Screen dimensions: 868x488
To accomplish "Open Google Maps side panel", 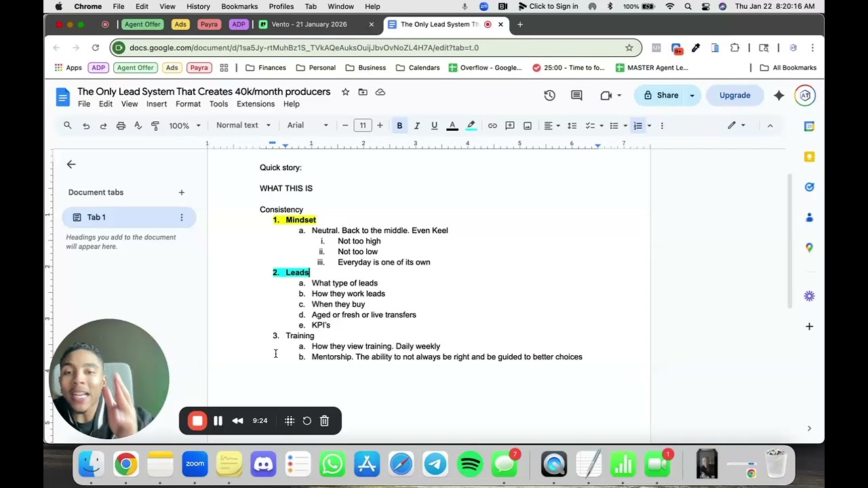I will 809,247.
